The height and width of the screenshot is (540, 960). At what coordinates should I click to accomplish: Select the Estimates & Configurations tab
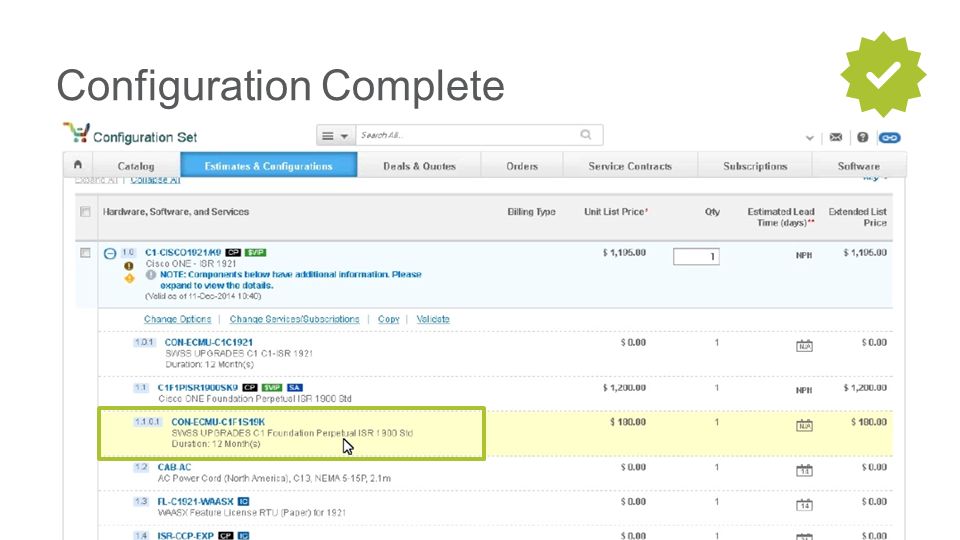point(269,166)
